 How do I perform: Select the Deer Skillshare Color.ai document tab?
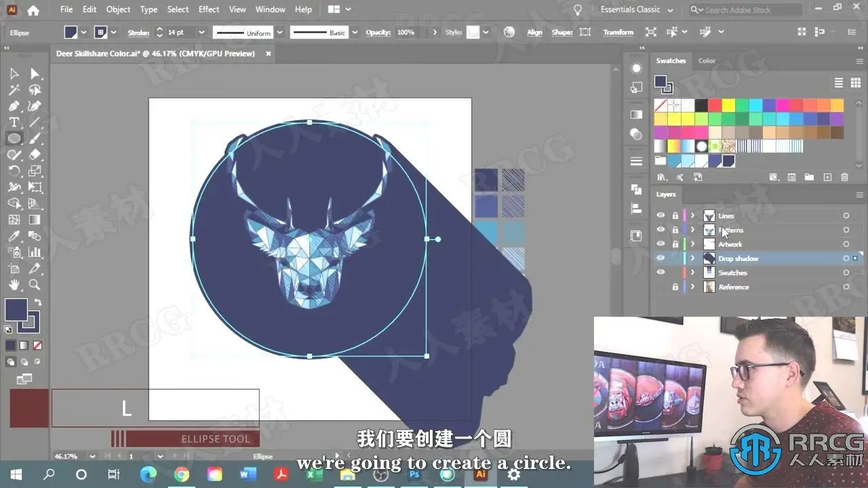(x=155, y=54)
